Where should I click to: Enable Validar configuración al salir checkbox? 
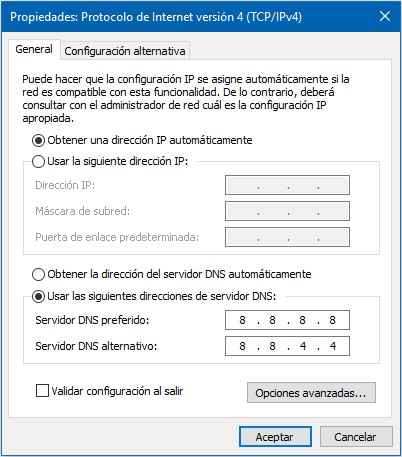(42, 391)
